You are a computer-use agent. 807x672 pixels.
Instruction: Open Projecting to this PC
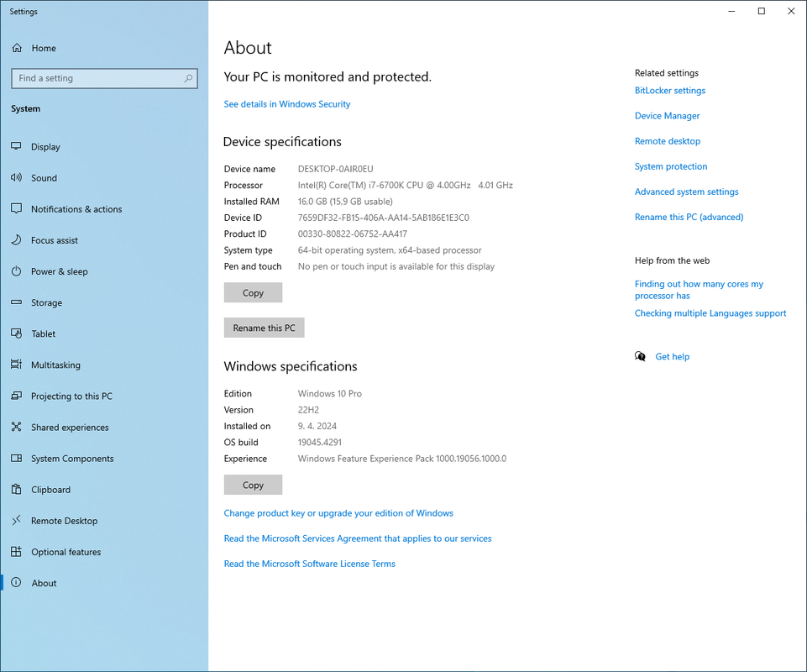(x=104, y=396)
